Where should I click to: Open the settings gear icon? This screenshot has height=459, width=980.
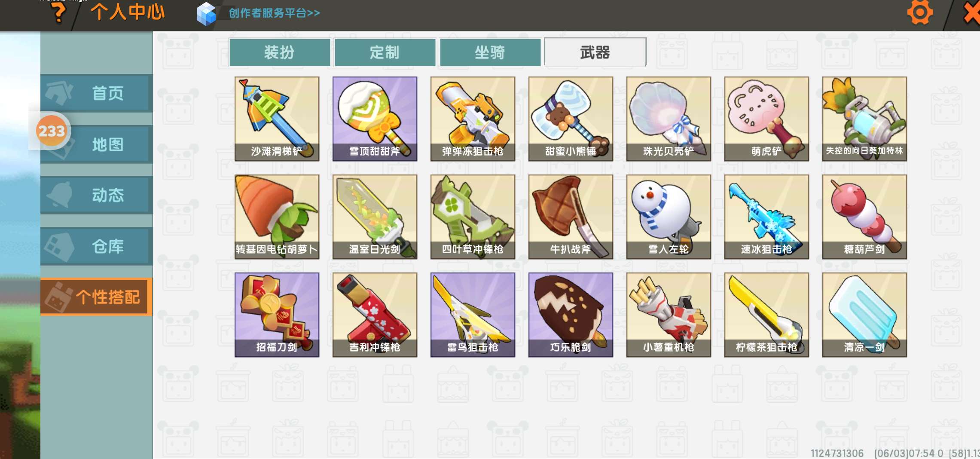click(x=920, y=12)
